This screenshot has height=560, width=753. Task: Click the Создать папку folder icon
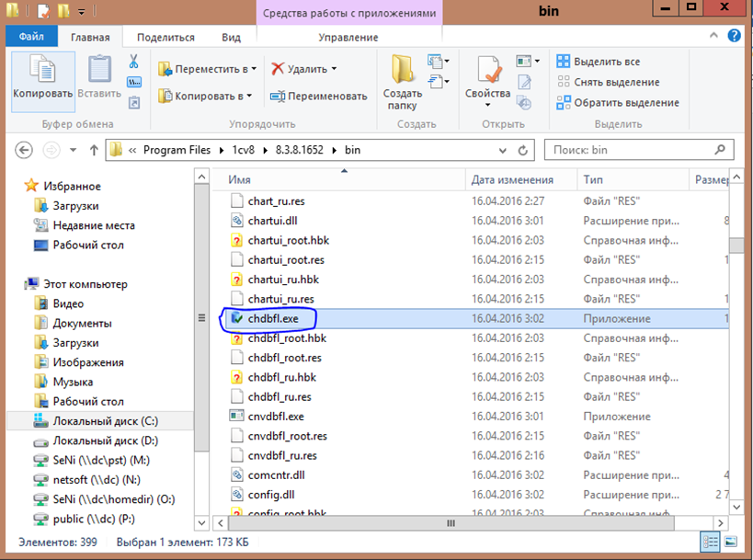tap(403, 76)
